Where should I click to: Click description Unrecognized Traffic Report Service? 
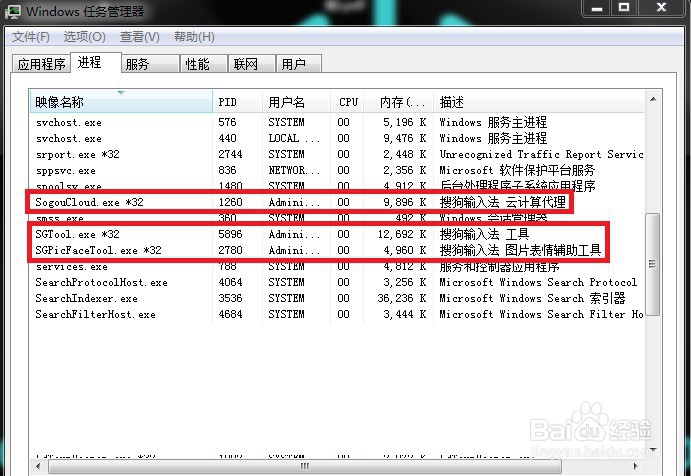541,154
